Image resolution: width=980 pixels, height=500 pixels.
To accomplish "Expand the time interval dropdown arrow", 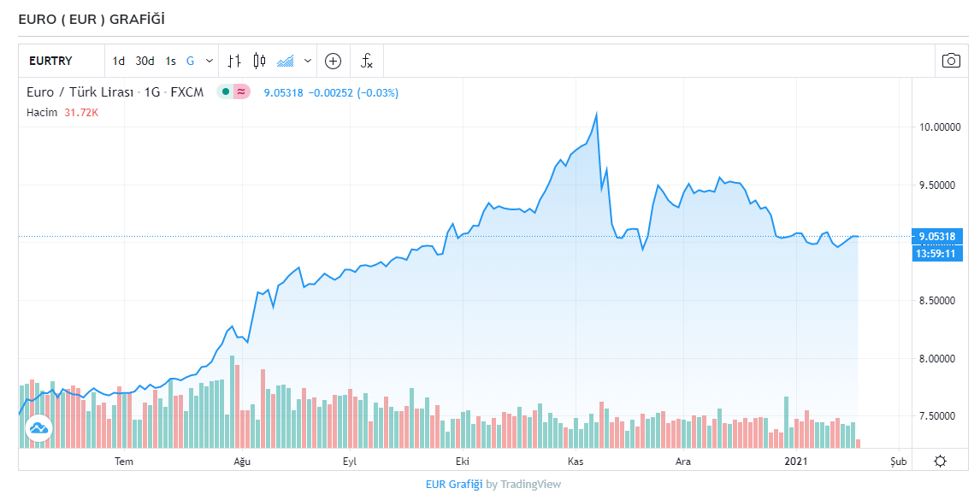I will pos(210,61).
